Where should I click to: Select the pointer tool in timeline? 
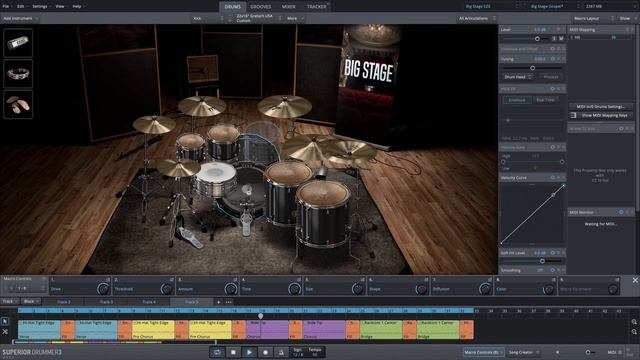pyautogui.click(x=5, y=322)
